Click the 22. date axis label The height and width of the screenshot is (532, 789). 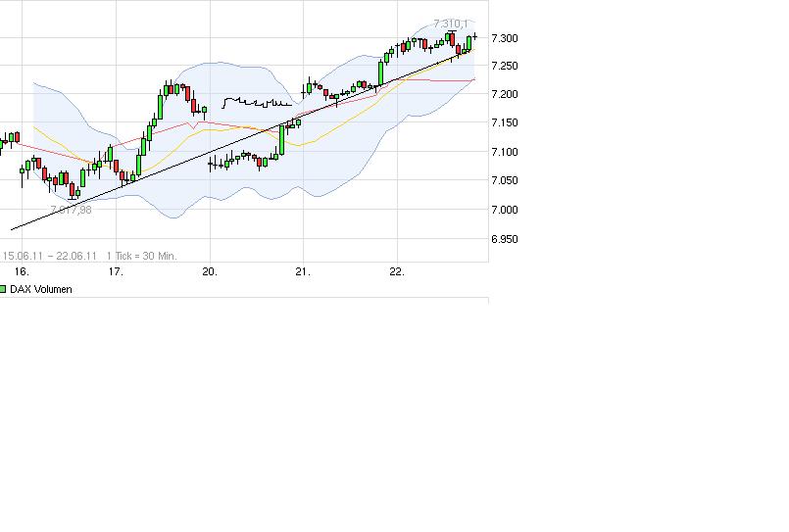[397, 271]
